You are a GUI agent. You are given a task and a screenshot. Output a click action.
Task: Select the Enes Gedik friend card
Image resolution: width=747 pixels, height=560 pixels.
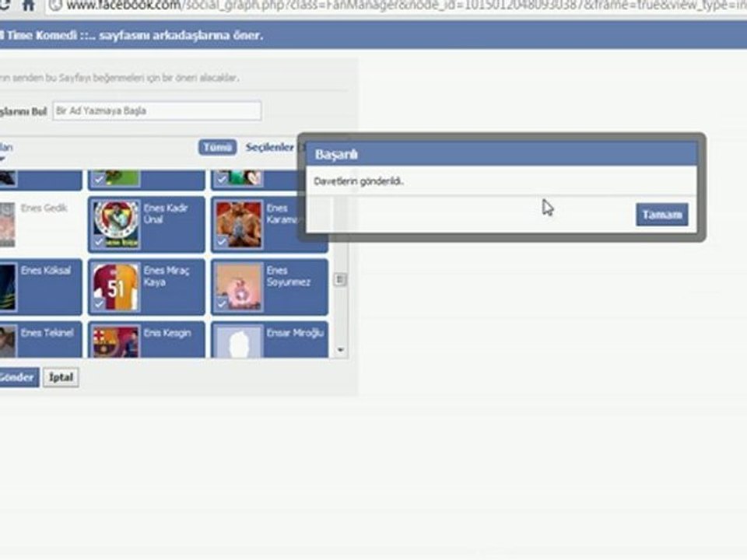[x=40, y=224]
